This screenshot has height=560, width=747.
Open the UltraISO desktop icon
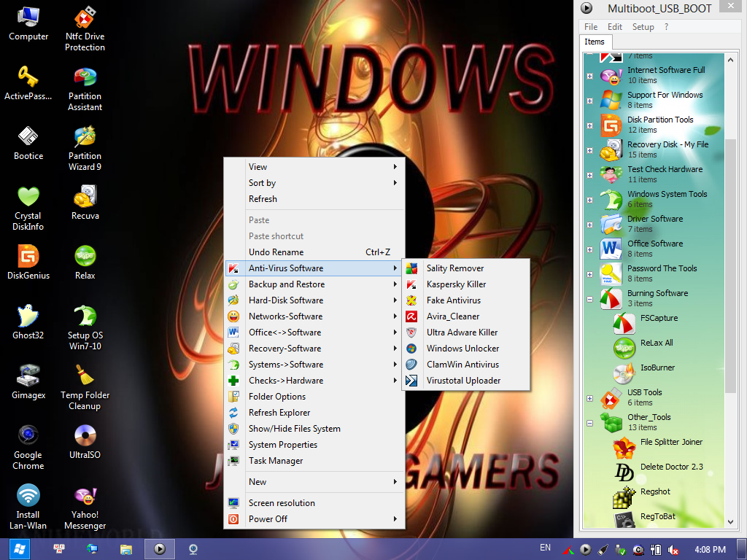85,442
